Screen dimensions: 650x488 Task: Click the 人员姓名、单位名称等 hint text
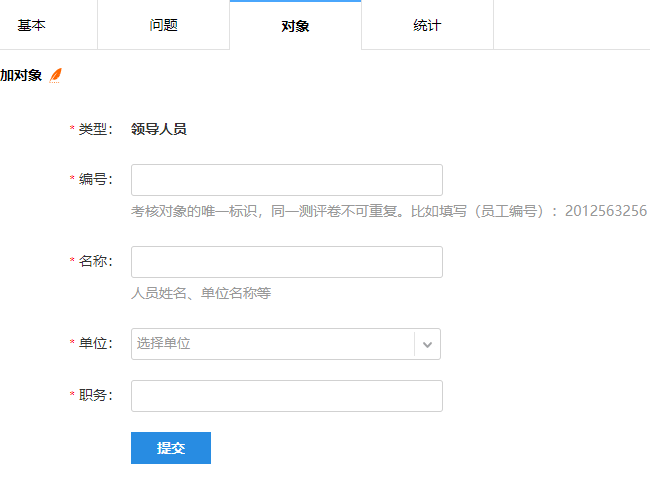click(201, 293)
